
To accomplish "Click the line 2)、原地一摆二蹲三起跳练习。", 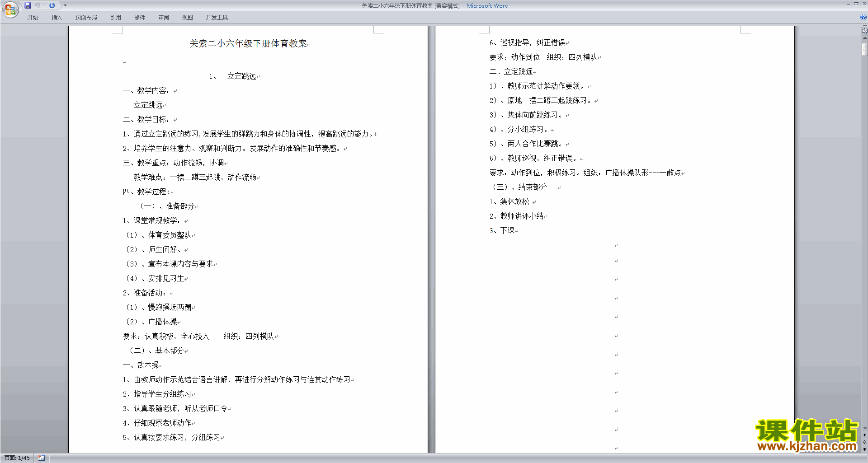I will pos(541,100).
